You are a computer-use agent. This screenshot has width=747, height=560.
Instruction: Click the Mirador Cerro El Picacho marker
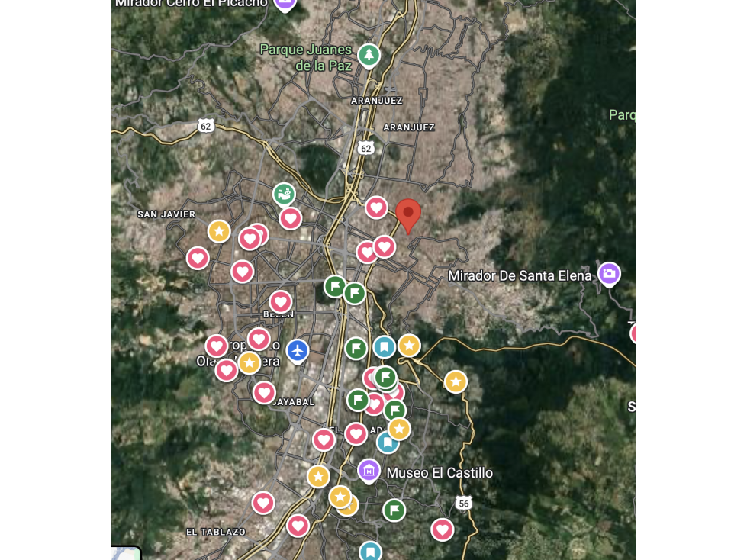tap(285, 3)
